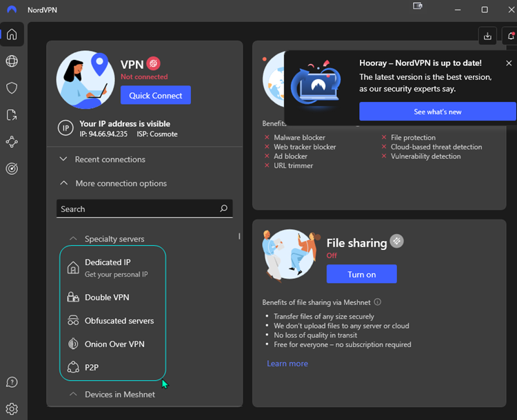Open the file sharing sidebar icon
The image size is (517, 420).
coord(12,115)
